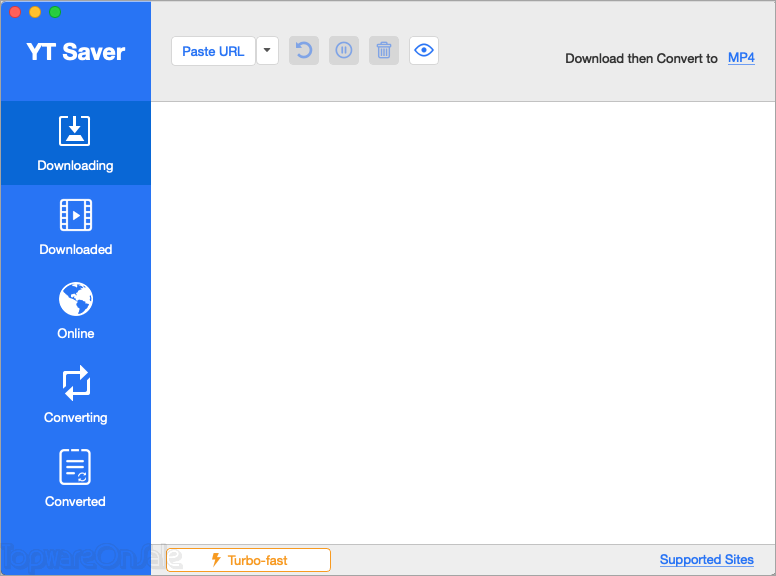
Task: Open the Downloaded tab in the sidebar
Action: (x=76, y=227)
